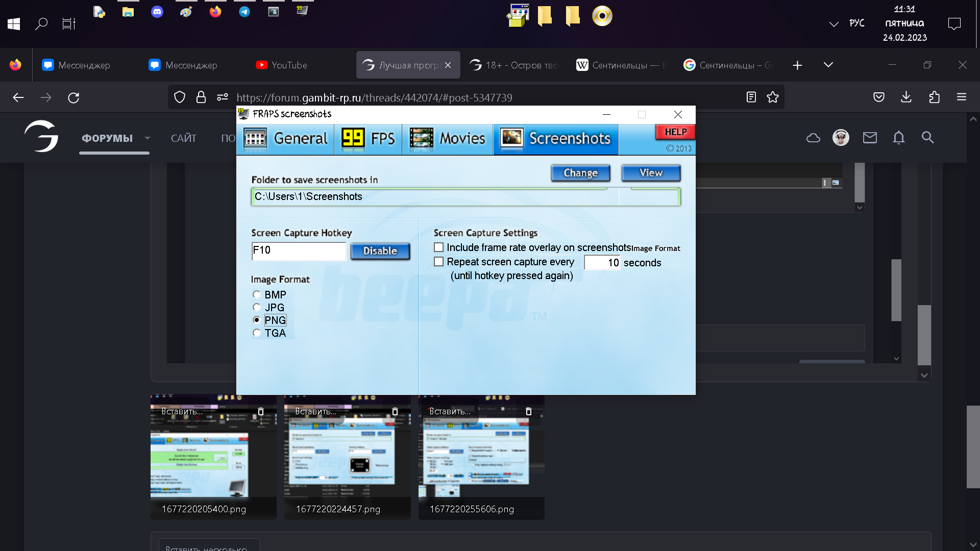Switch to the Fraps Movies tab
980x551 pixels.
[x=447, y=139]
